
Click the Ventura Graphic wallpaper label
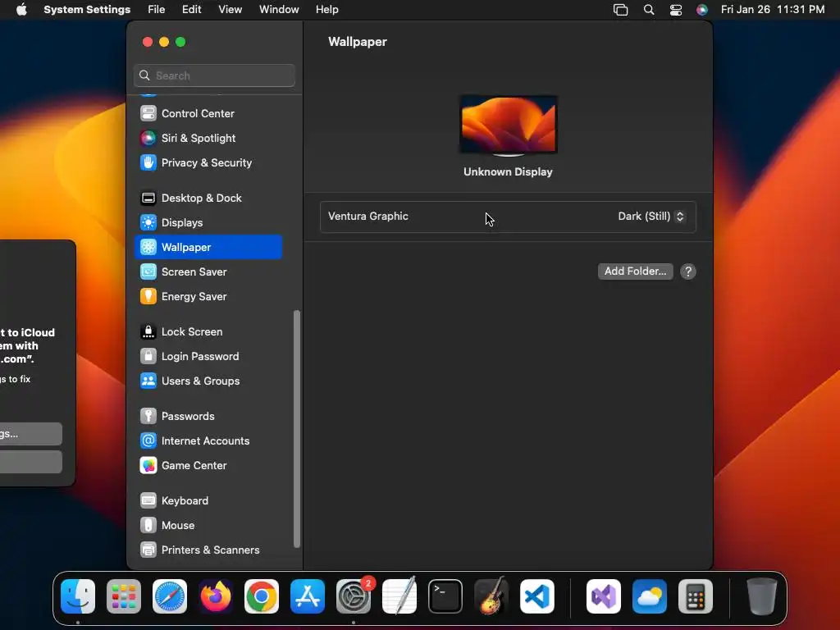368,217
